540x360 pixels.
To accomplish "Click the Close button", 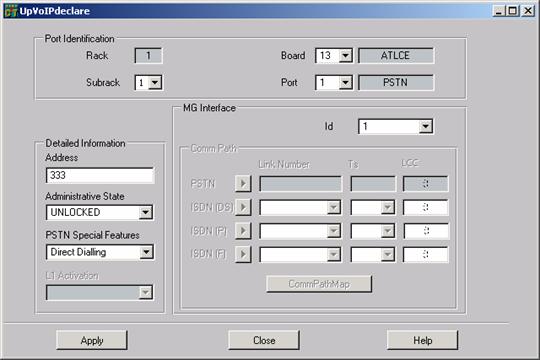I will click(264, 340).
